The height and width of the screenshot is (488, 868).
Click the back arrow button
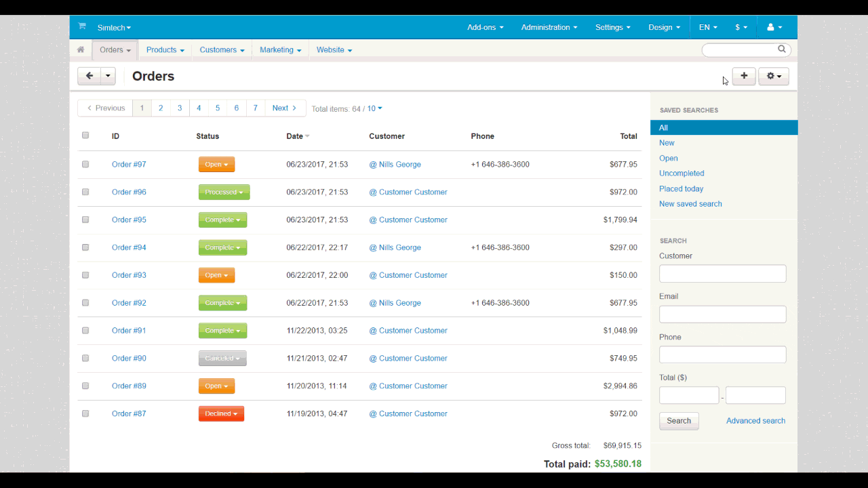tap(89, 76)
